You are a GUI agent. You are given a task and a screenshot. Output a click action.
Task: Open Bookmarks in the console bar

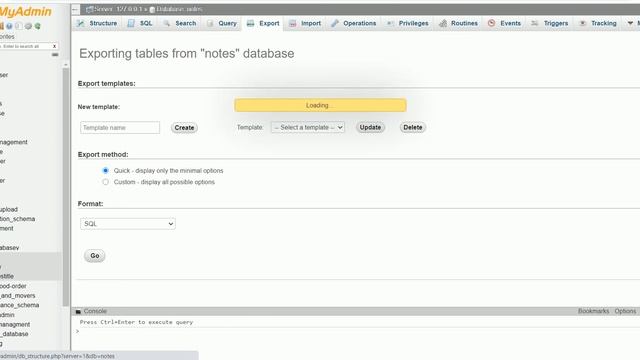593,311
